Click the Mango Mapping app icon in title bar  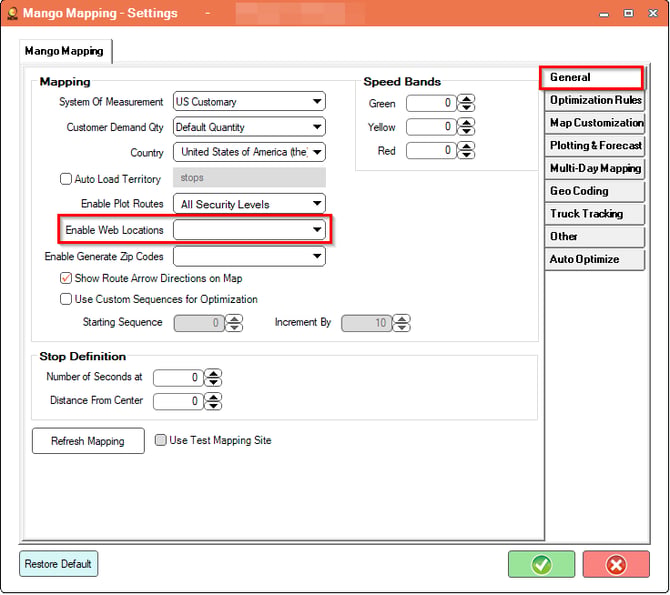(x=13, y=13)
